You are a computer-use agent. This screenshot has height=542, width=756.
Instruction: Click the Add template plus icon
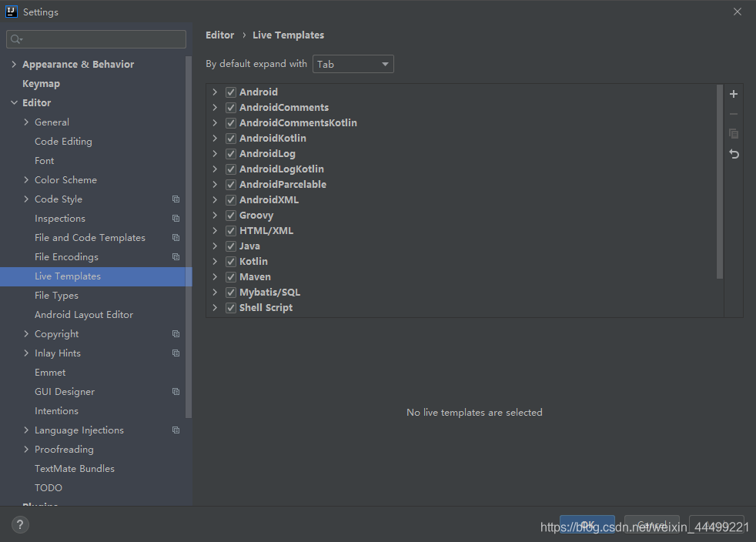[734, 94]
